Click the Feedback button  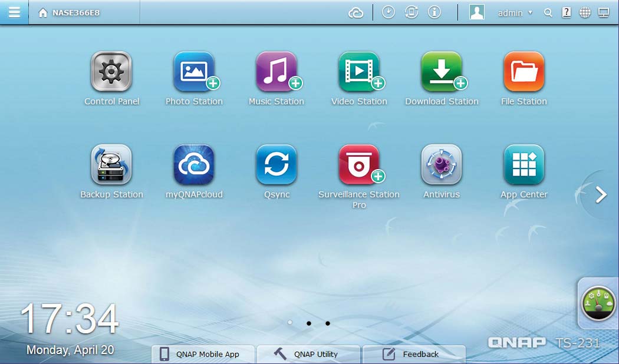pyautogui.click(x=414, y=354)
